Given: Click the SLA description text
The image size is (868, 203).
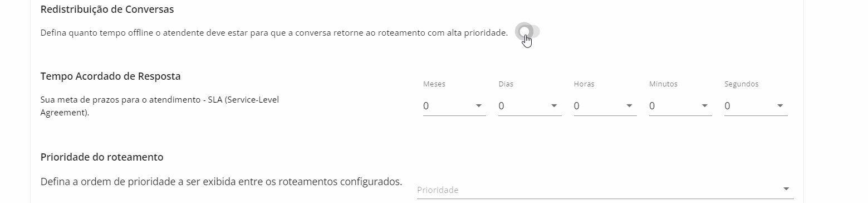Looking at the screenshot, I should click(x=160, y=106).
